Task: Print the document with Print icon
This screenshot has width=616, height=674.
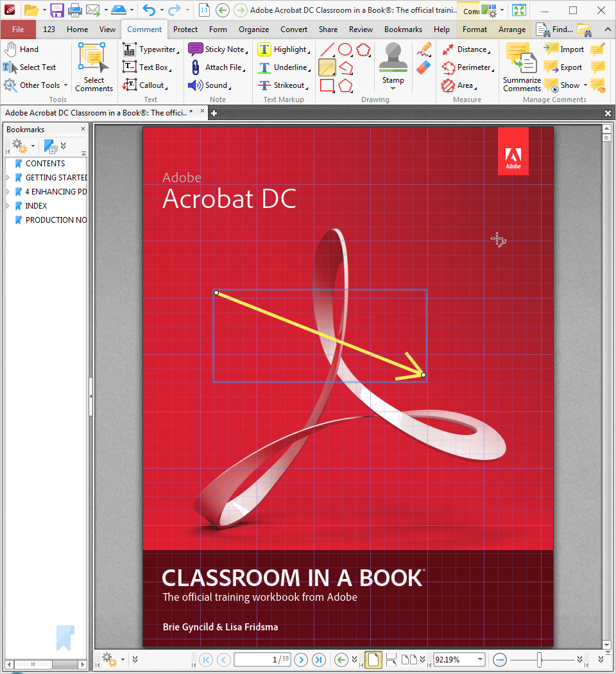Action: [x=75, y=10]
